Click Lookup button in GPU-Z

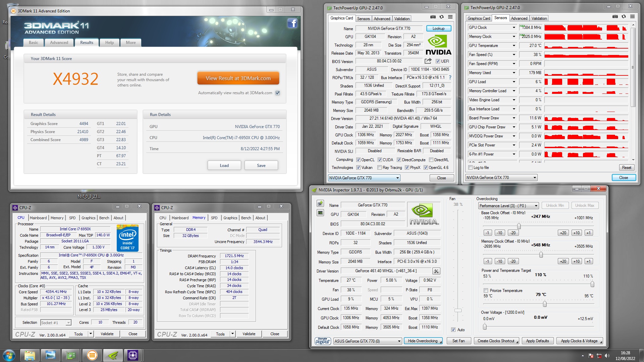(438, 28)
